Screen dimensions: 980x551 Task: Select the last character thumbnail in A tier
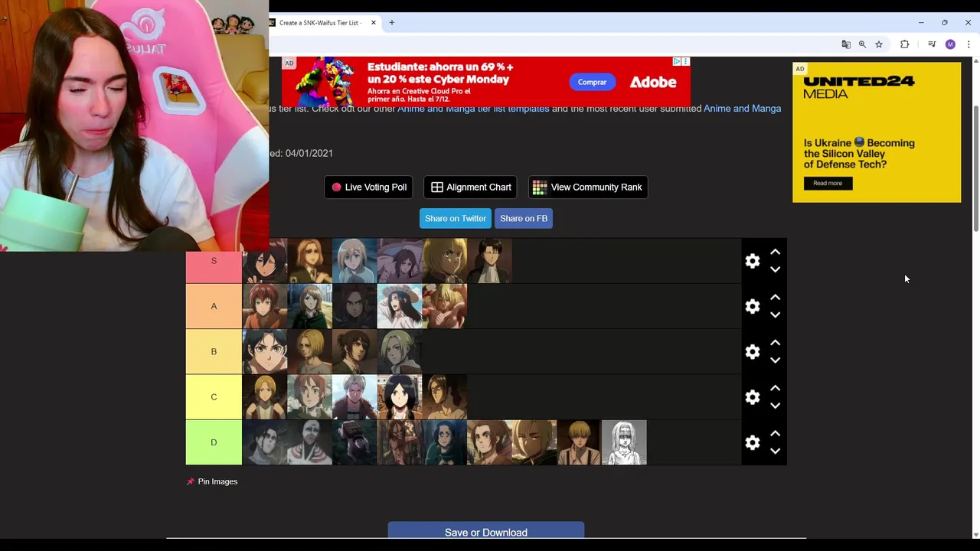tap(445, 306)
